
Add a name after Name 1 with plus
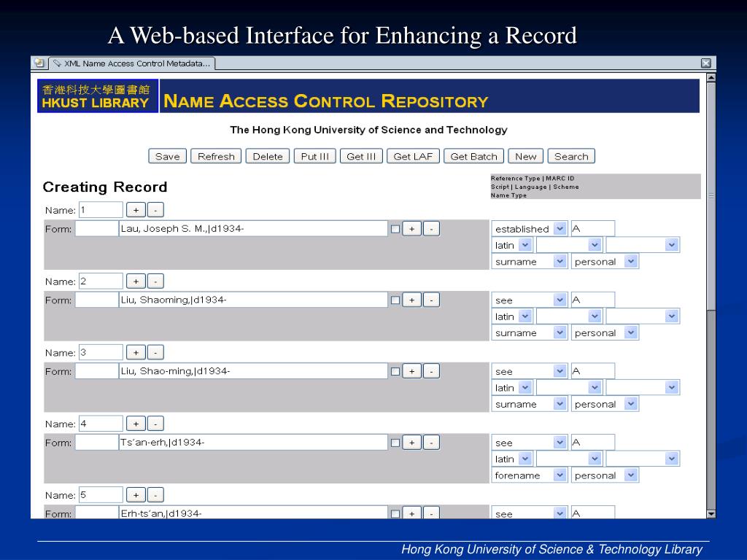pyautogui.click(x=136, y=210)
